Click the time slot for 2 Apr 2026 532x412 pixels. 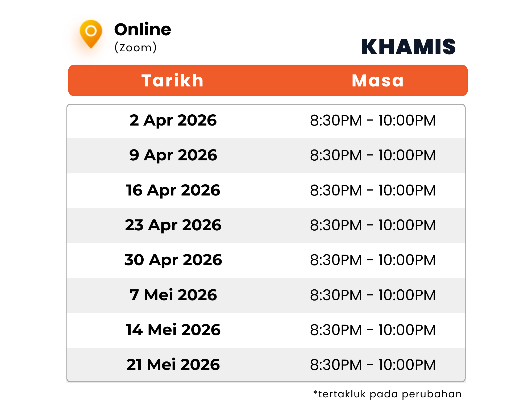373,120
